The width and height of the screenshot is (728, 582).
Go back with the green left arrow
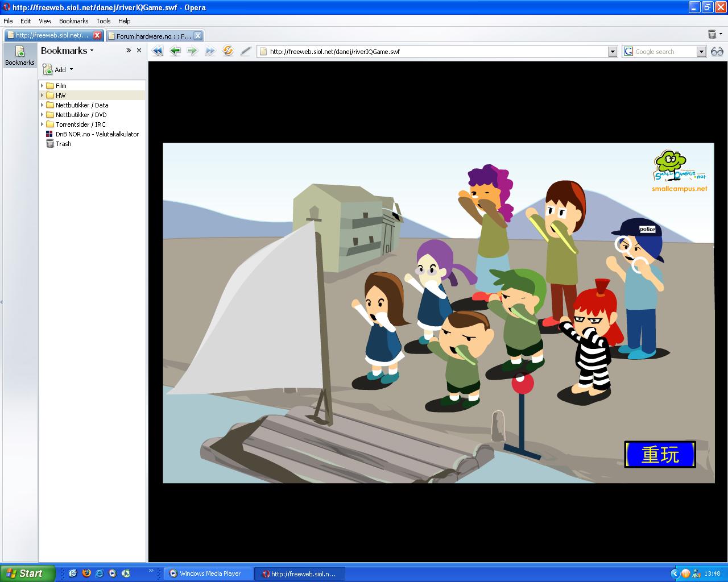175,51
